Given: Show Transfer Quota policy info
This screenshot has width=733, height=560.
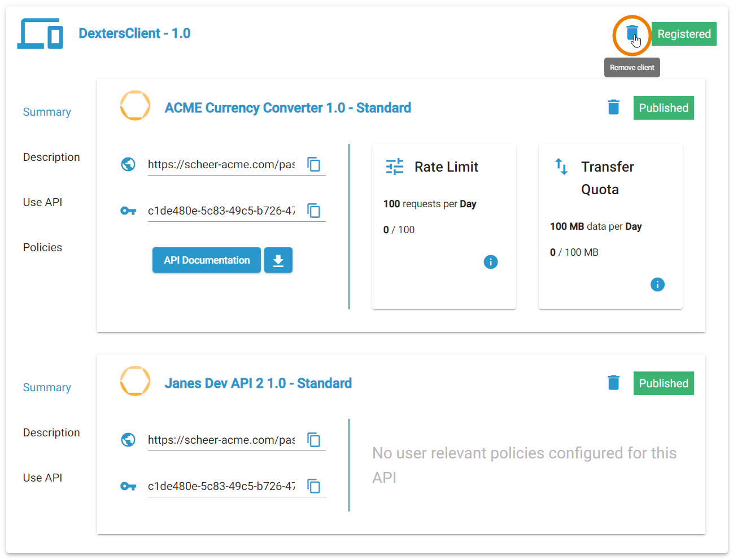Looking at the screenshot, I should tap(657, 285).
